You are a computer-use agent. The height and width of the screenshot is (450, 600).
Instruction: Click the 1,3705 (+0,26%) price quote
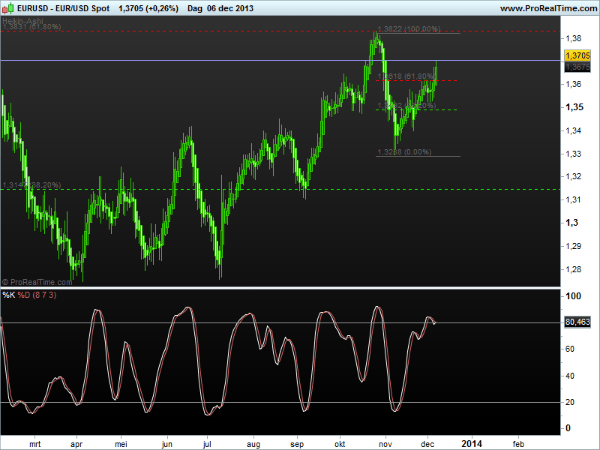[148, 8]
